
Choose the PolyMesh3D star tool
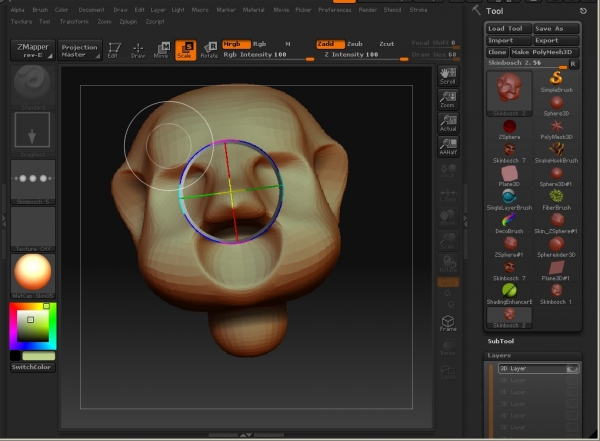tap(556, 129)
